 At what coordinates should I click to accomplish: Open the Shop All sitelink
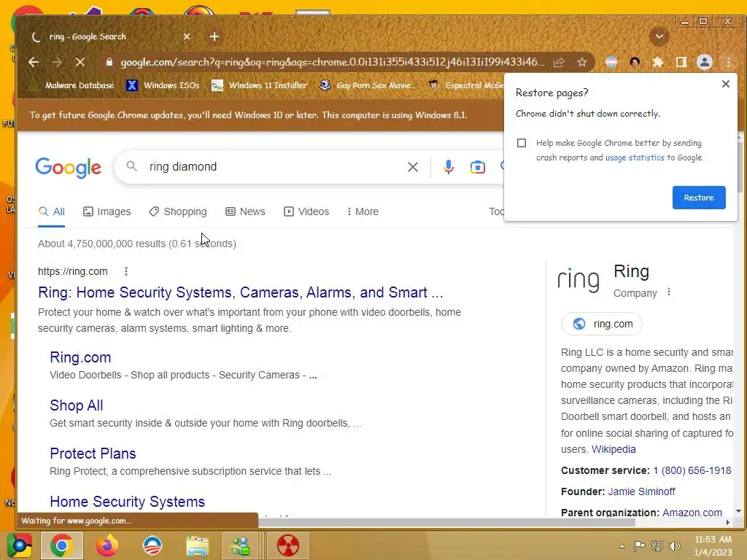[76, 405]
